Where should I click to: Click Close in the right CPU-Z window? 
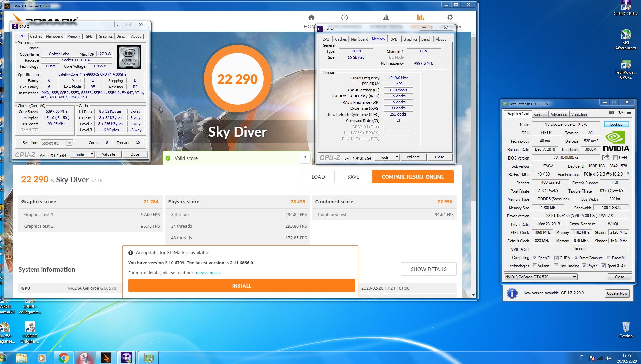(439, 157)
